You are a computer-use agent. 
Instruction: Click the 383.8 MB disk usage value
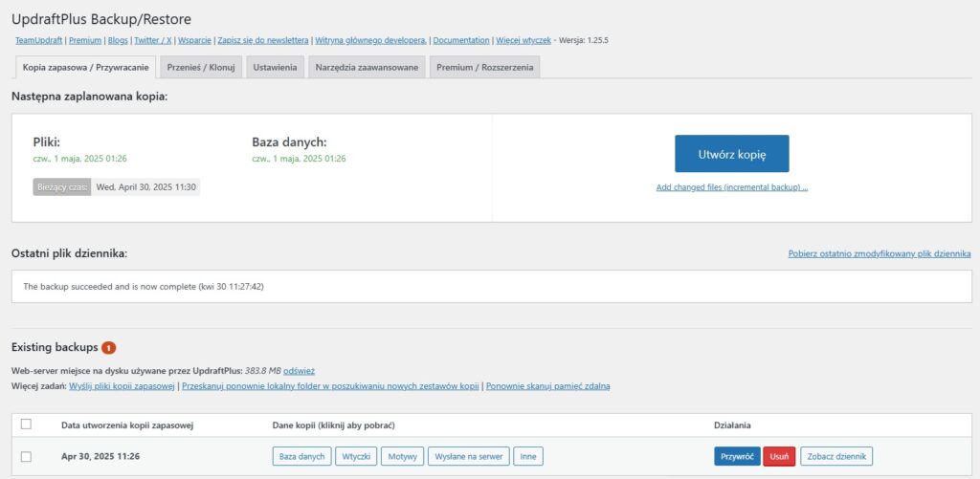[262, 371]
